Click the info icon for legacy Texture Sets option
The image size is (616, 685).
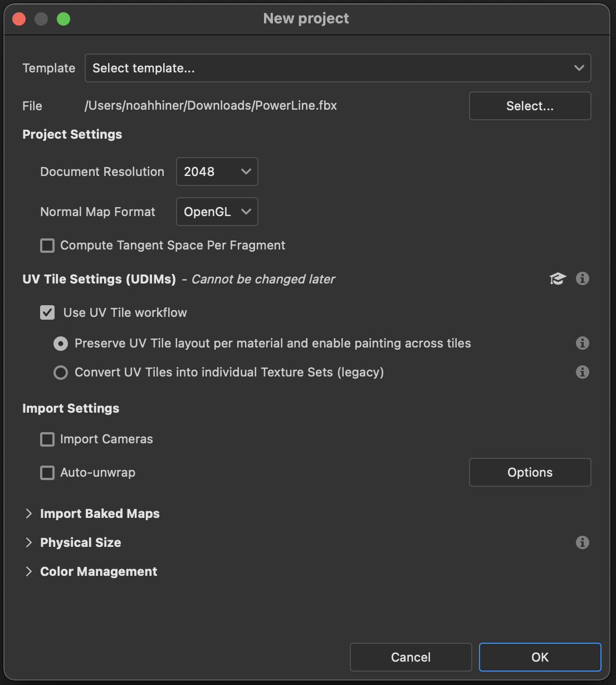pos(583,372)
